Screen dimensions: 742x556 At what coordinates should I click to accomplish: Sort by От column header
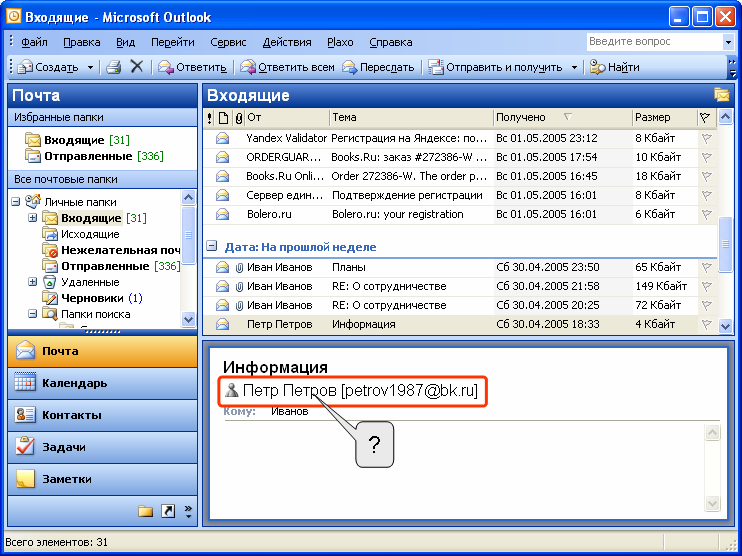point(287,118)
